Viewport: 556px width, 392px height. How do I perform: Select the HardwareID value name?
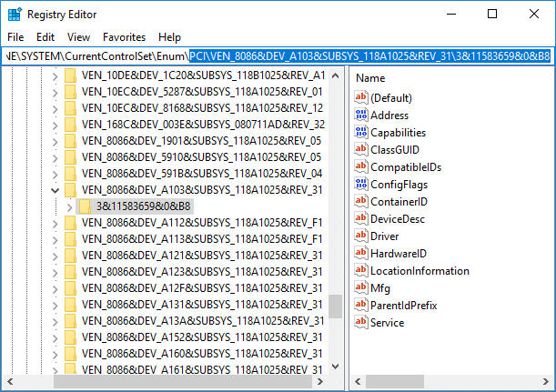399,254
